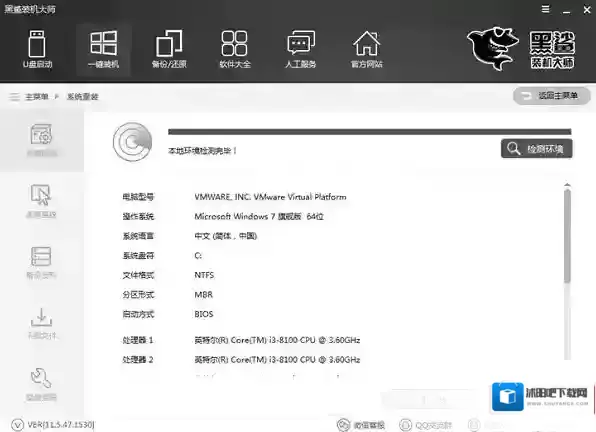
Task: Click the Microsoft Windows 7 旗舰版 64位 value
Action: 259,217
